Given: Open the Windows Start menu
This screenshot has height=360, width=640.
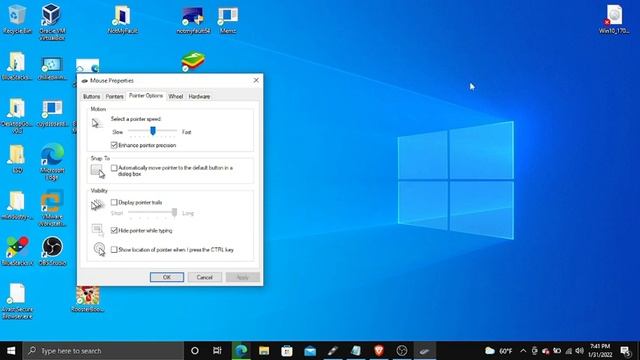Looking at the screenshot, I should [11, 351].
